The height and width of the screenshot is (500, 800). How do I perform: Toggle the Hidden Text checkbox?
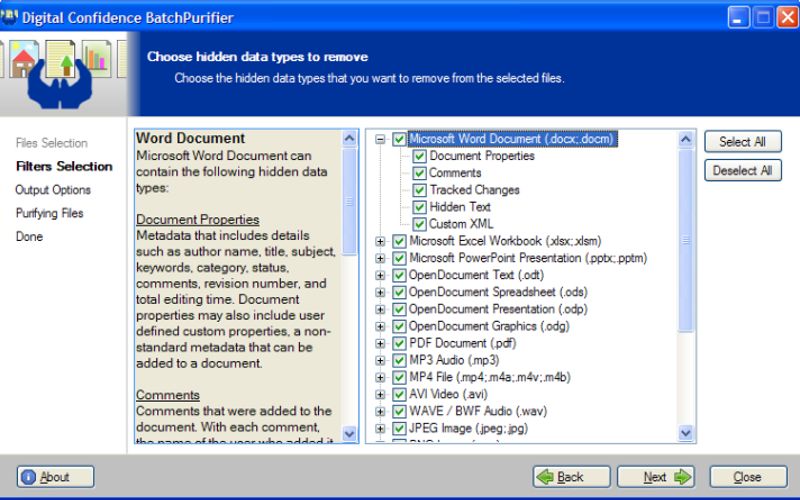419,207
